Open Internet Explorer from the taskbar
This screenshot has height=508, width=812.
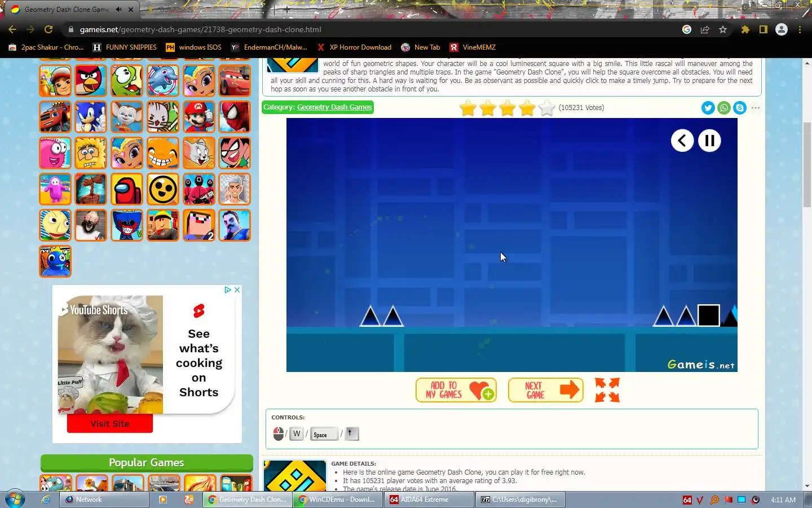point(46,500)
